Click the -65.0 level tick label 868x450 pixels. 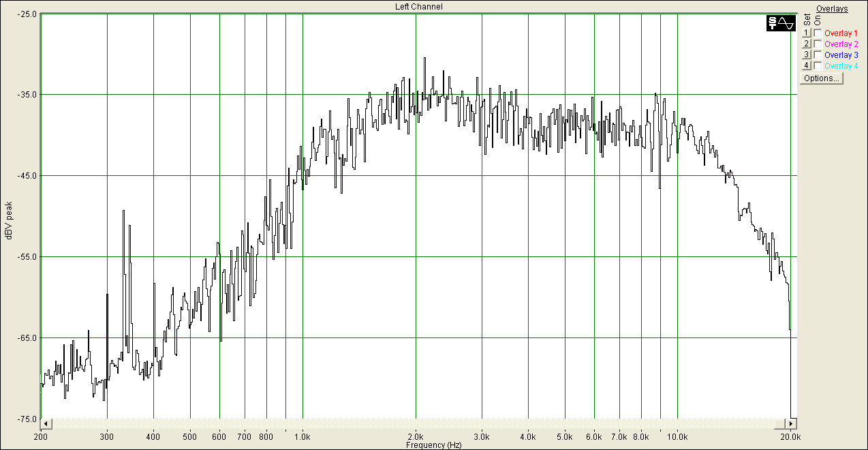coord(28,337)
